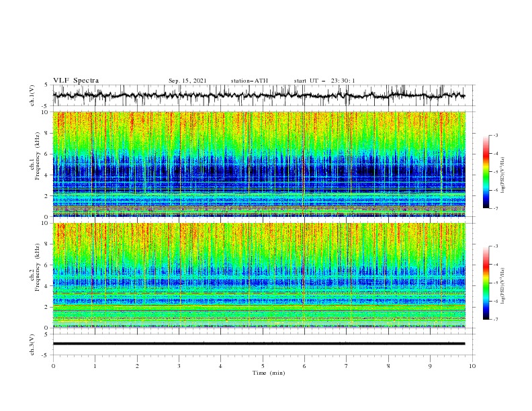Viewport: 532px width, 411px height.
Task: Click the "station=ATH" label
Action: 249,81
